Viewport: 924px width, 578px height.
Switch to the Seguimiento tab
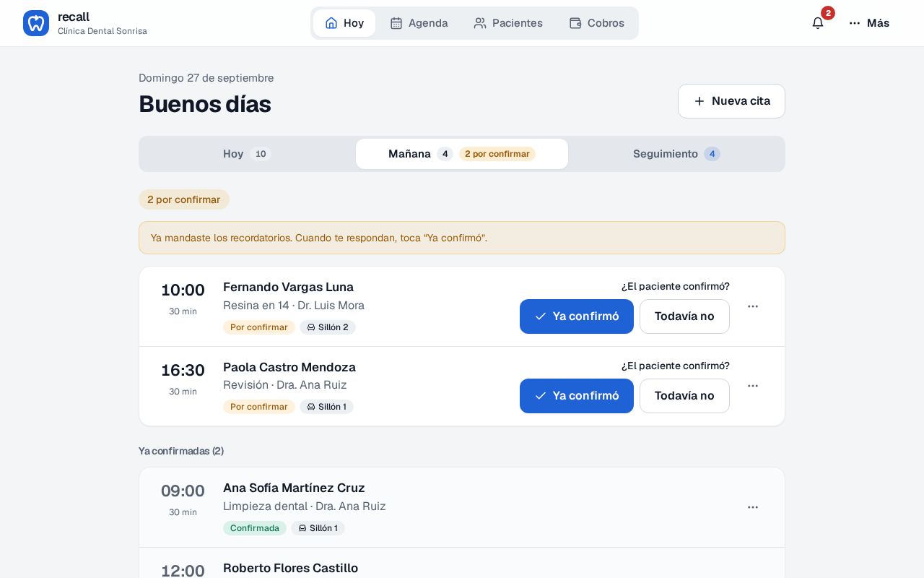pyautogui.click(x=676, y=154)
